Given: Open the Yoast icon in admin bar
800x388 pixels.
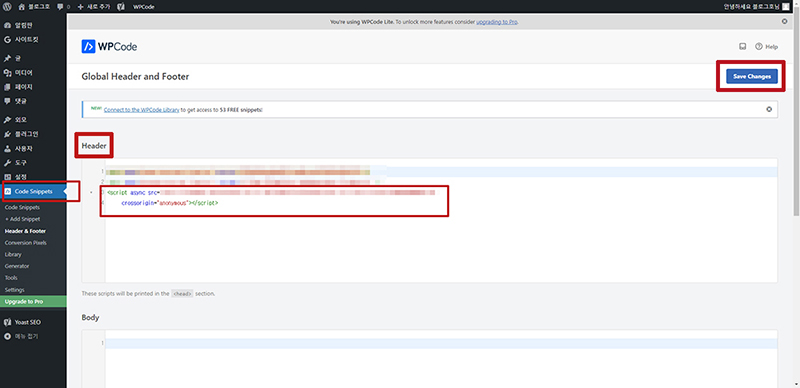Looking at the screenshot, I should coord(120,7).
